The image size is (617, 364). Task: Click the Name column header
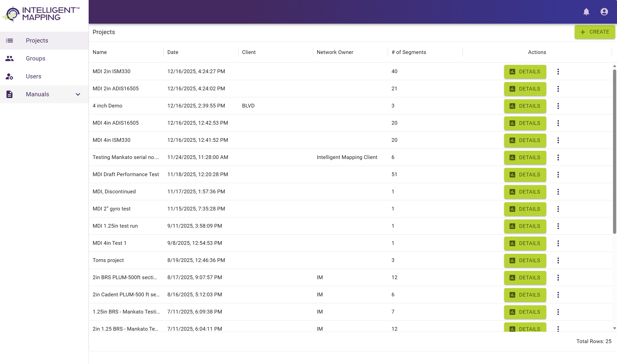tap(99, 52)
